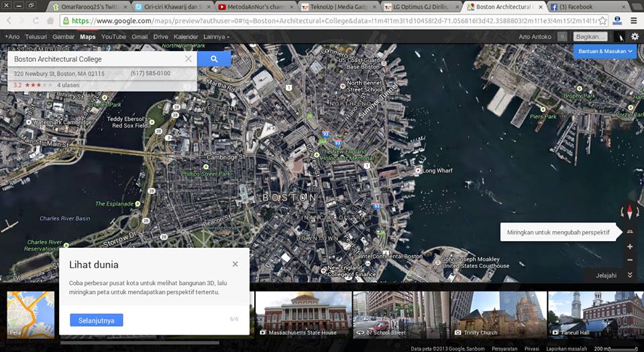The width and height of the screenshot is (644, 352).
Task: Click the 3.2 star rating
Action: (32, 85)
